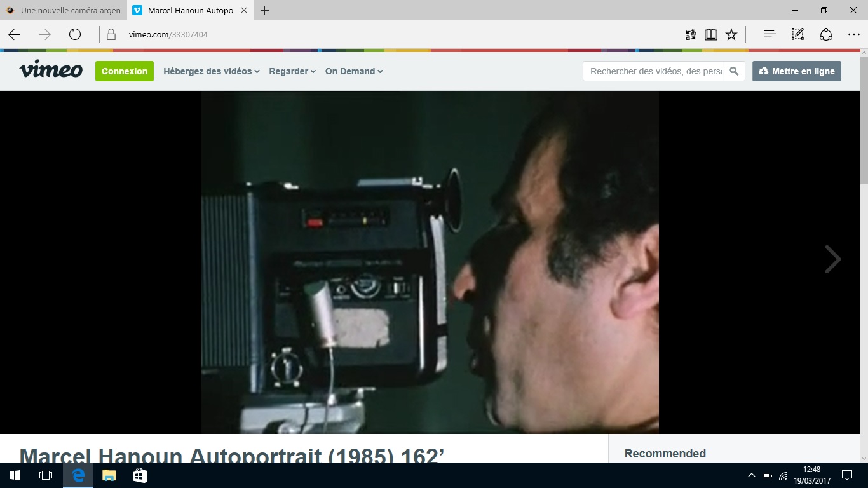This screenshot has width=868, height=488.
Task: Select the Marcel Hanoun Autopo tab
Action: tap(191, 10)
